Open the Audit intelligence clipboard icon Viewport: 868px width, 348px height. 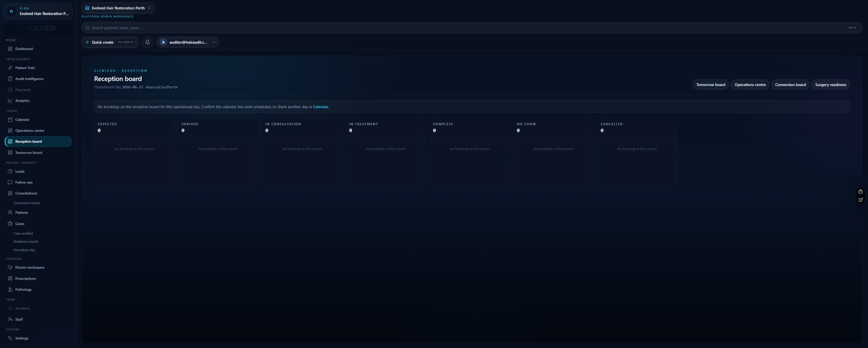point(10,79)
